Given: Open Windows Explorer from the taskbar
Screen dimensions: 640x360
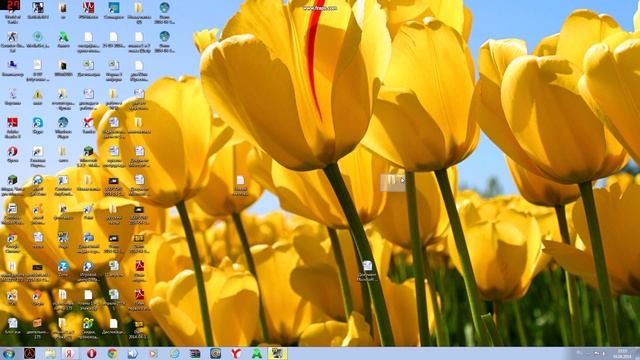Looking at the screenshot, I should (x=50, y=353).
